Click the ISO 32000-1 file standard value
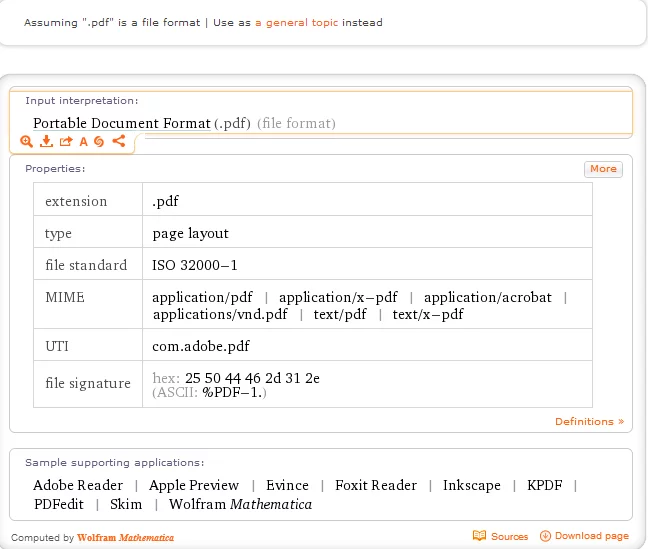Image resolution: width=648 pixels, height=549 pixels. (195, 265)
